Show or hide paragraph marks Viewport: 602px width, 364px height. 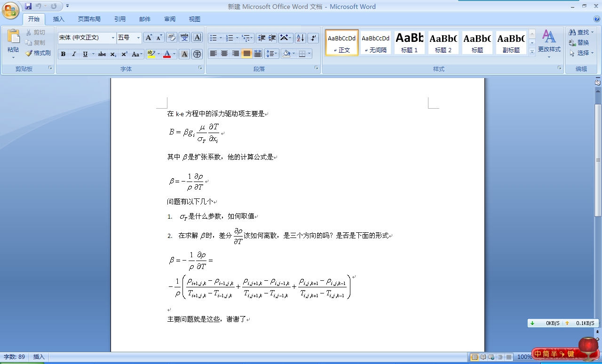(x=314, y=38)
